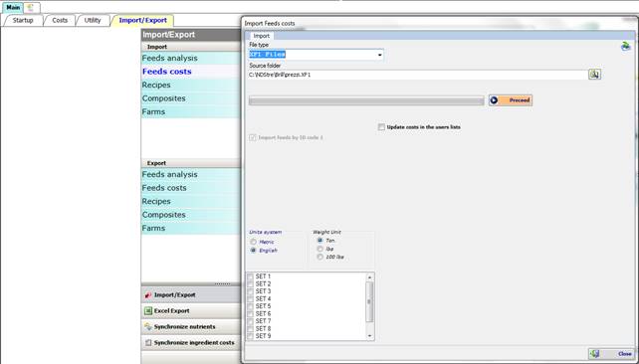This screenshot has width=639, height=364.
Task: Click the Close button in dialog
Action: 610,353
